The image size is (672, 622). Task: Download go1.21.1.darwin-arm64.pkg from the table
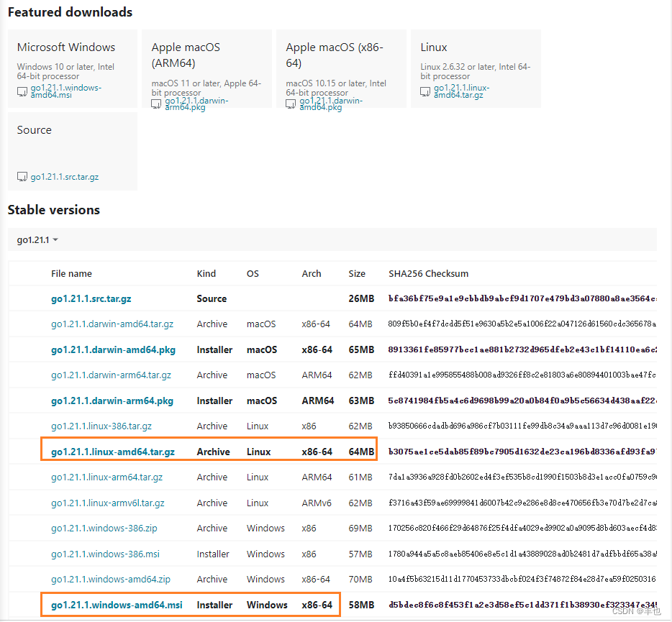click(x=112, y=401)
